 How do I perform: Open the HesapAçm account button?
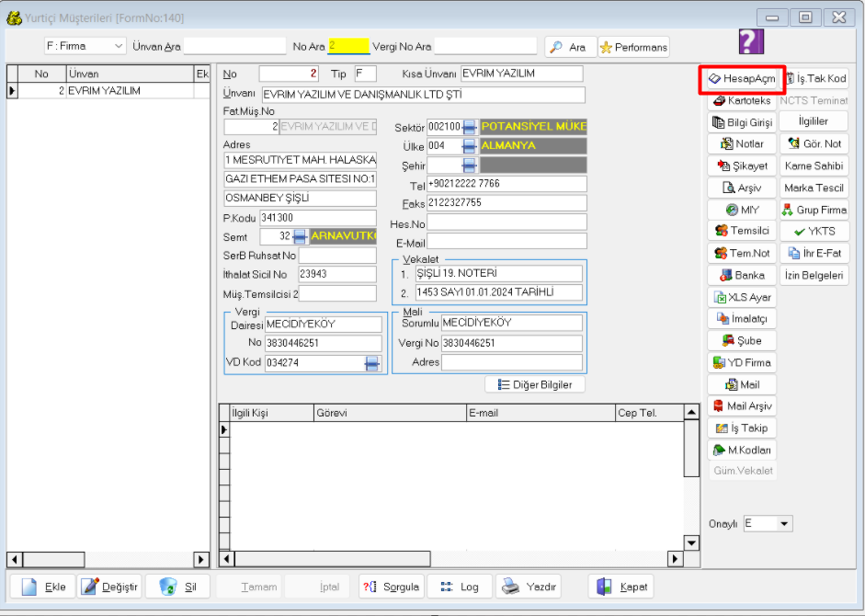tap(742, 79)
